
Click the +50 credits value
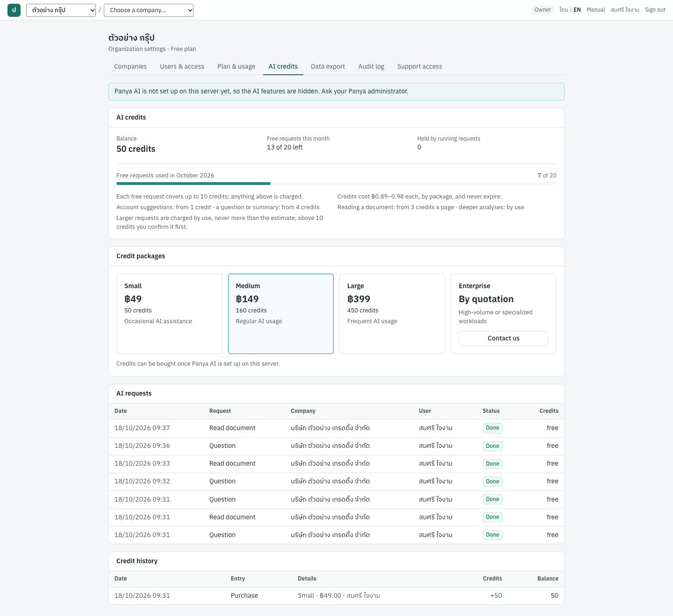coord(496,596)
